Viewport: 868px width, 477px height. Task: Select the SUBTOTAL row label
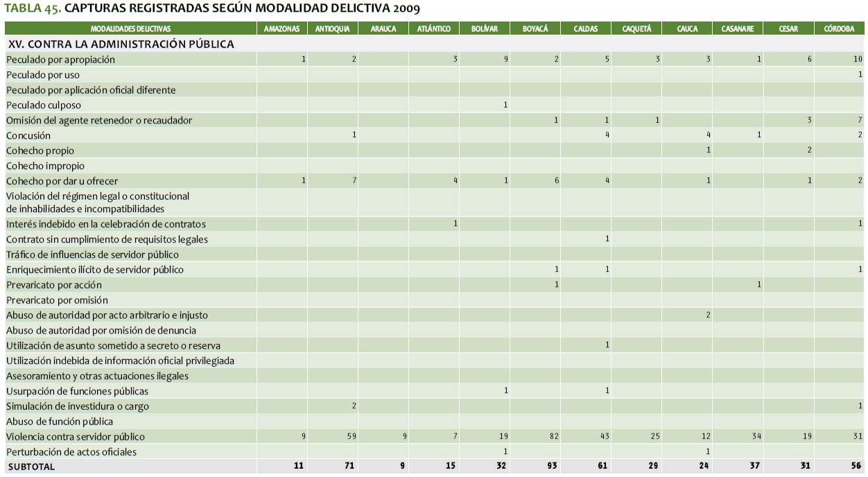point(31,467)
